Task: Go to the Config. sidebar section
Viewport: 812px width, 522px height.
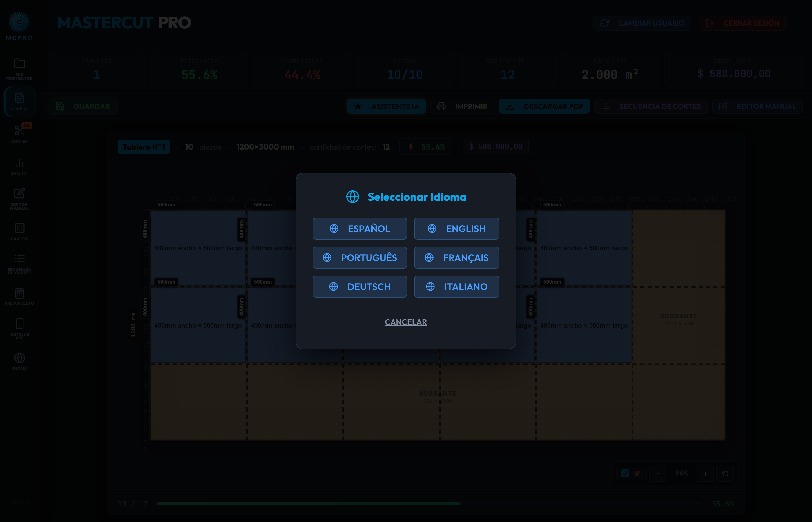Action: click(x=19, y=101)
